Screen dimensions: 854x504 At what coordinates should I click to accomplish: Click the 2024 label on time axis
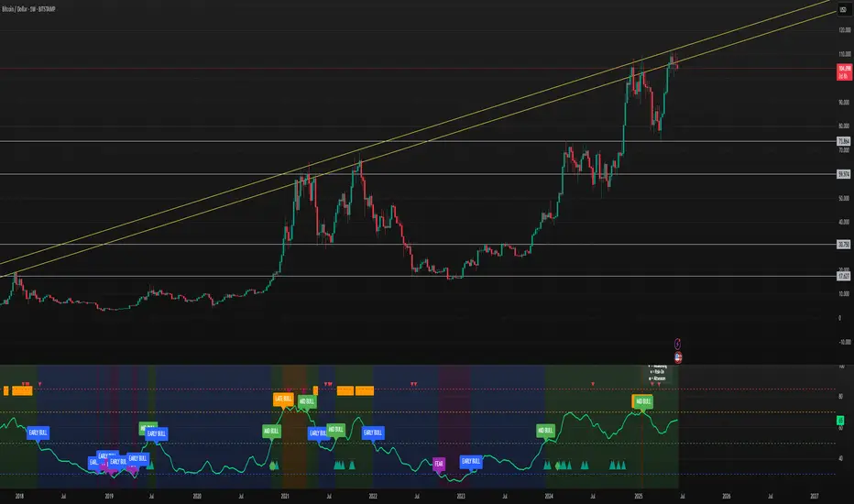(x=549, y=497)
